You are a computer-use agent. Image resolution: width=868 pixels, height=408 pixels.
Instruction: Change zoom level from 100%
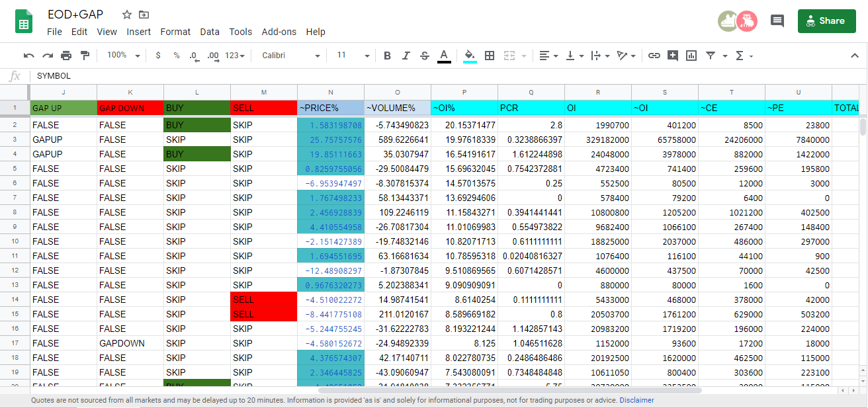click(124, 56)
